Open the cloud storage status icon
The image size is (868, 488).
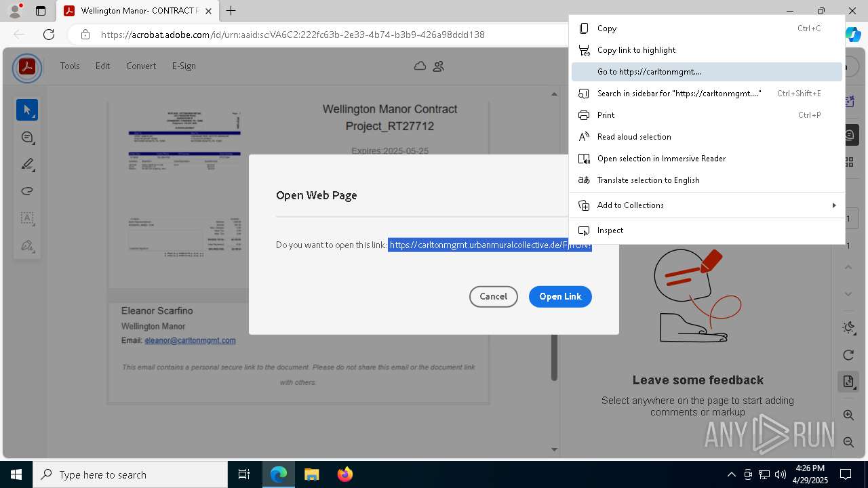tap(420, 66)
